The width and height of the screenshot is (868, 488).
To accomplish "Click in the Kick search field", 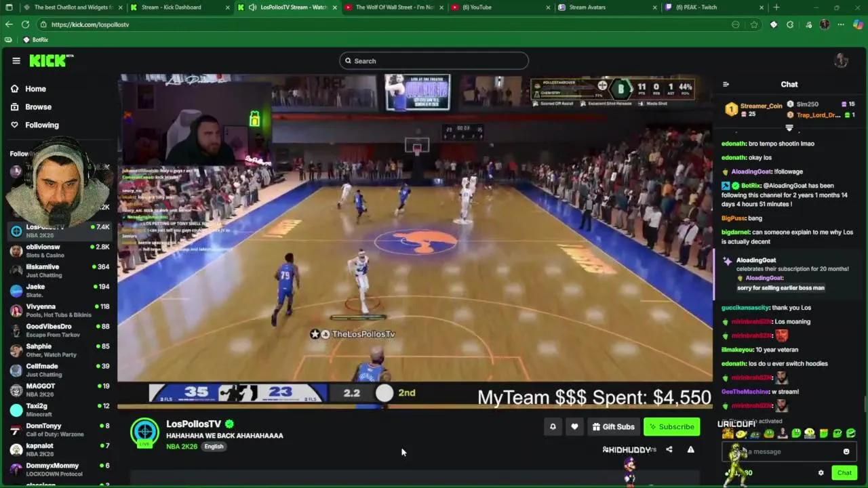I will [434, 61].
